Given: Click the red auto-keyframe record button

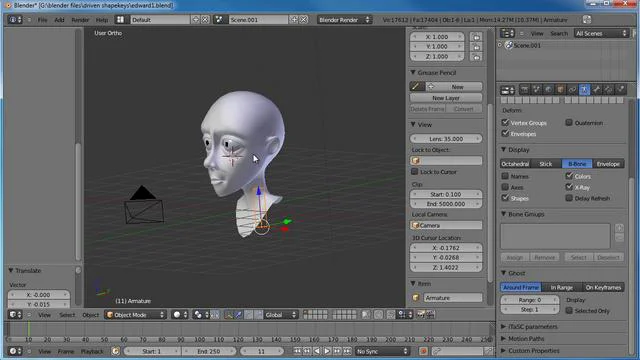Looking at the screenshot, I should pos(423,351).
